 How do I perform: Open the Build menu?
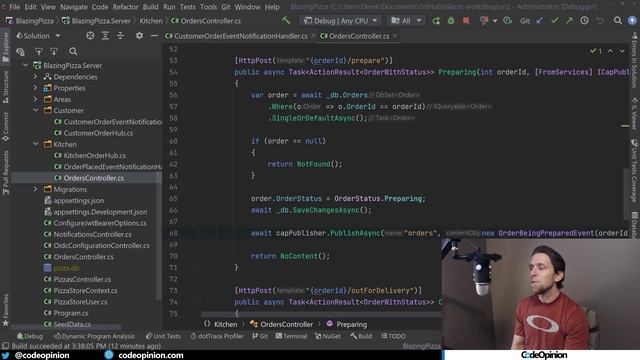[150, 7]
